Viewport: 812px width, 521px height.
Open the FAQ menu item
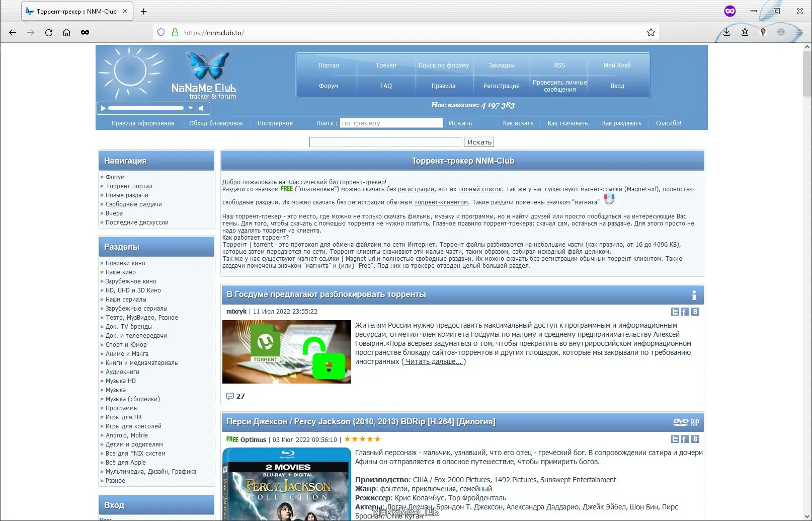(386, 86)
